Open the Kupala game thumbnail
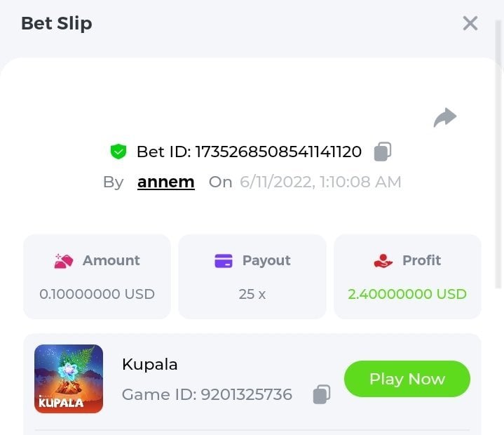This screenshot has width=504, height=435. click(69, 379)
